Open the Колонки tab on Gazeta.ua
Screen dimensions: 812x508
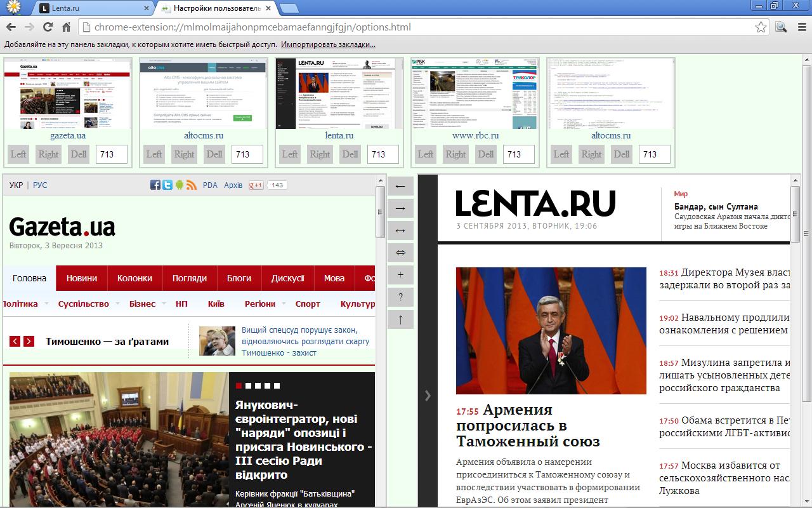point(134,278)
